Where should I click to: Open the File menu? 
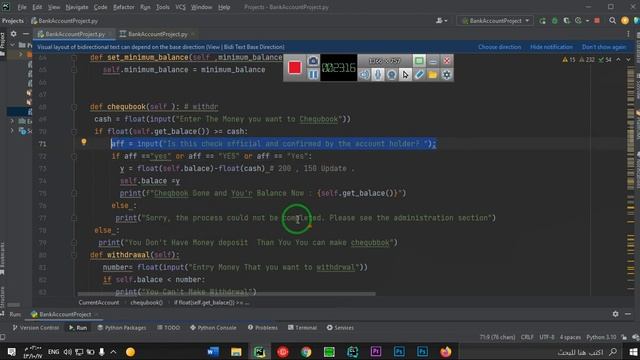tap(22, 7)
